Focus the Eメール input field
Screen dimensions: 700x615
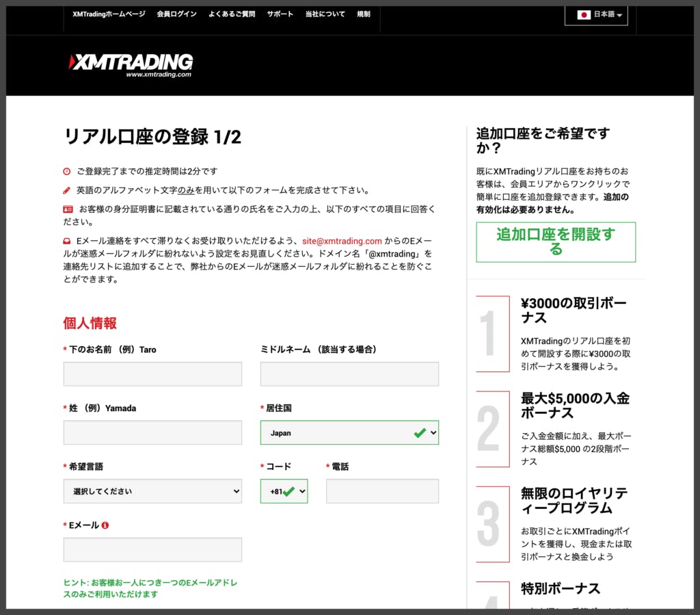152,550
